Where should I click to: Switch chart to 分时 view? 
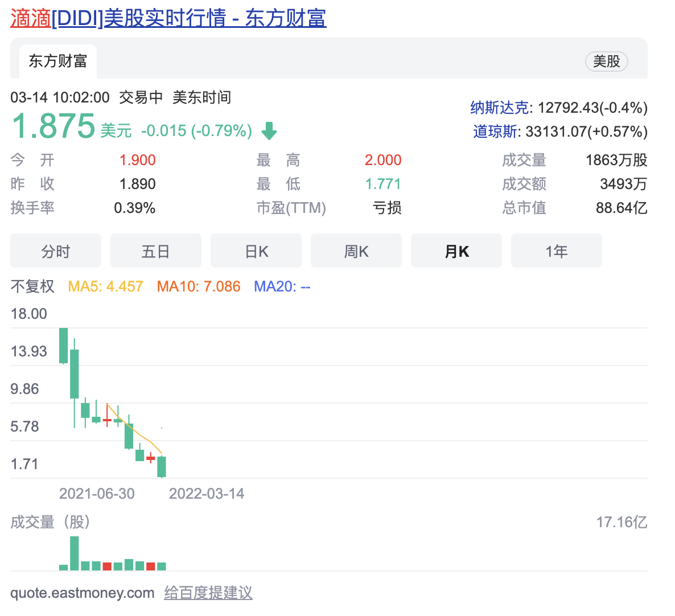56,251
